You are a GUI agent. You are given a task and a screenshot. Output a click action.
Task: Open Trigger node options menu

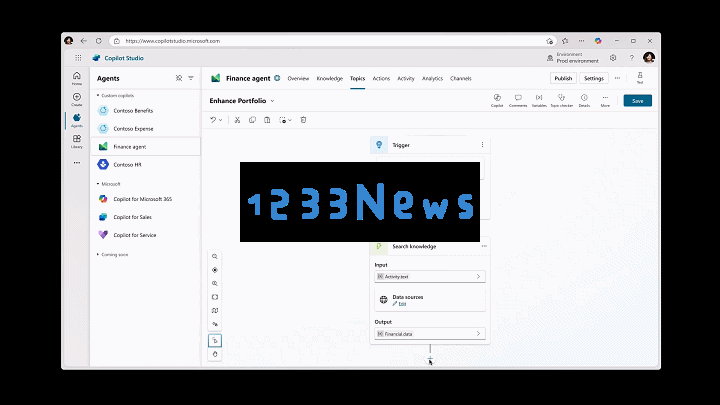tap(482, 145)
